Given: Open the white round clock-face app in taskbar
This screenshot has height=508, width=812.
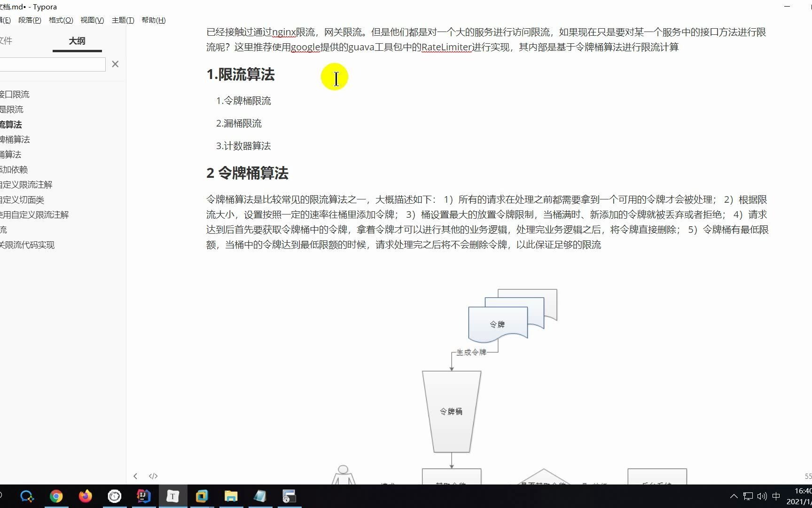Looking at the screenshot, I should click(115, 496).
